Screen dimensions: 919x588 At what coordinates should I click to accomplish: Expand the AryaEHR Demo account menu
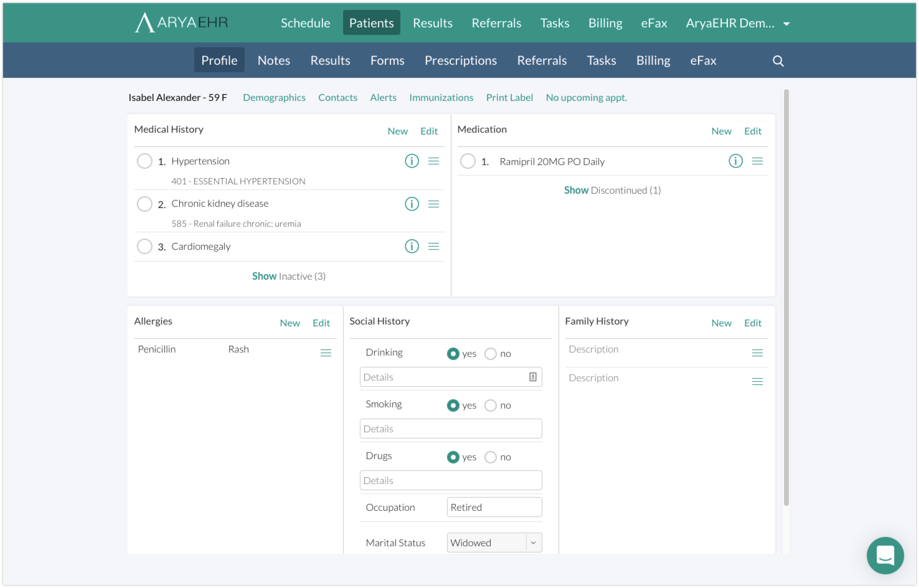737,23
